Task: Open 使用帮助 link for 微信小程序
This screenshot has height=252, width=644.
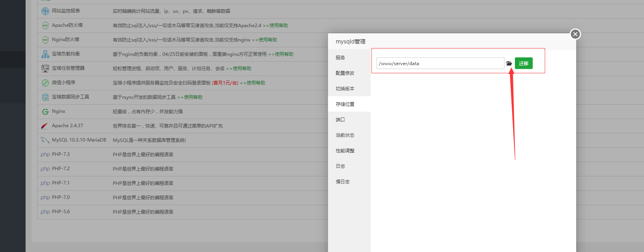Action: 252,83
